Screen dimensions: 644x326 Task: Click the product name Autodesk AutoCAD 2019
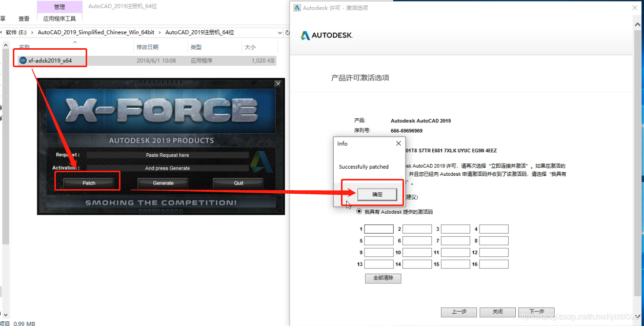421,121
